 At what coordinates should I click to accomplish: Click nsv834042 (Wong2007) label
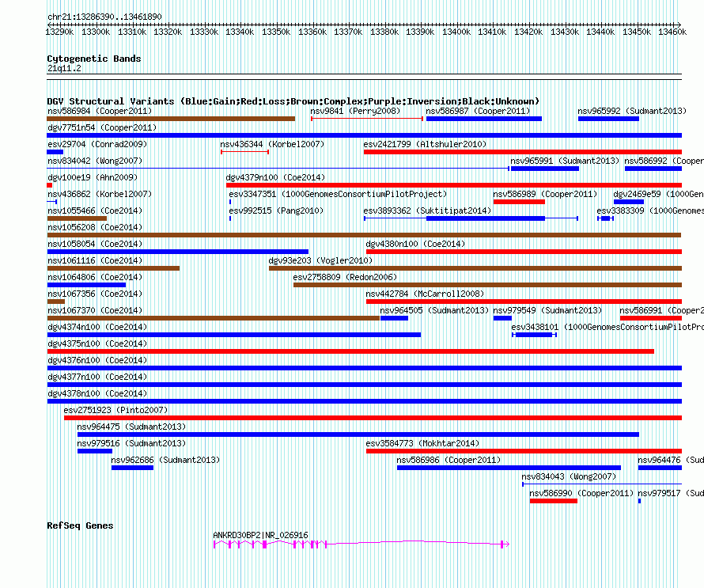click(x=95, y=161)
